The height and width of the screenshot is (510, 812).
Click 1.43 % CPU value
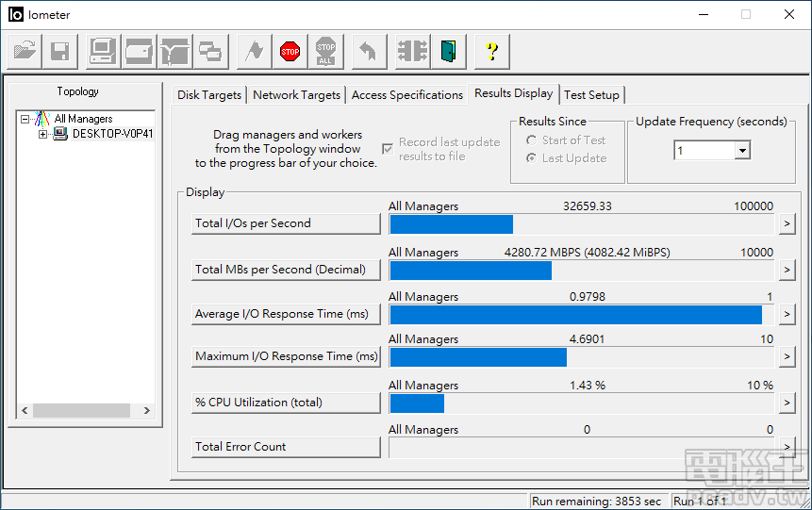588,386
